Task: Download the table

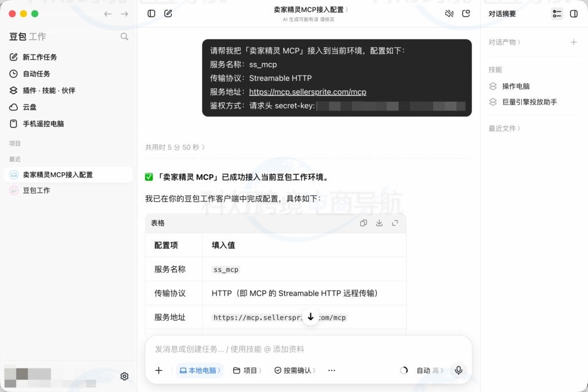Action: [379, 223]
